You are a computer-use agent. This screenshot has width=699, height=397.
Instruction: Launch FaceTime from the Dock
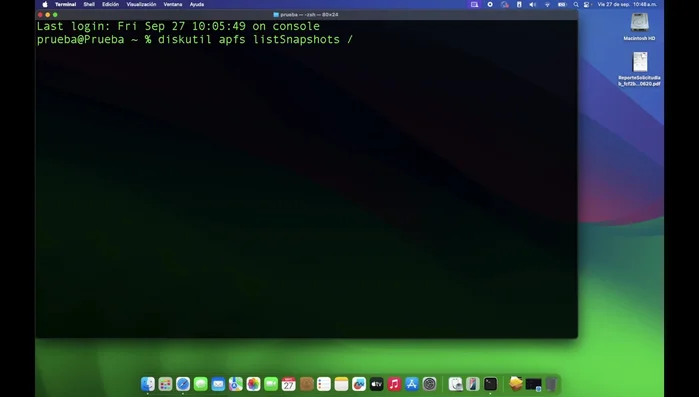point(271,384)
